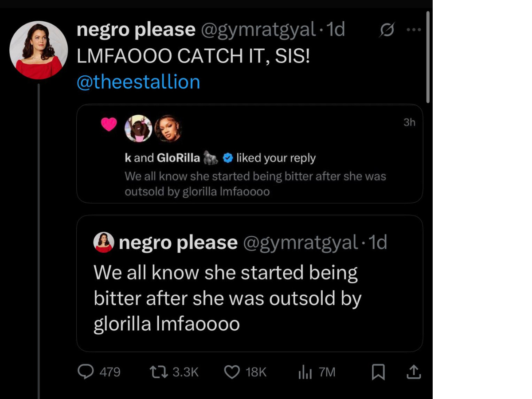
Task: Click the top @gymratgyal handle
Action: 258,30
